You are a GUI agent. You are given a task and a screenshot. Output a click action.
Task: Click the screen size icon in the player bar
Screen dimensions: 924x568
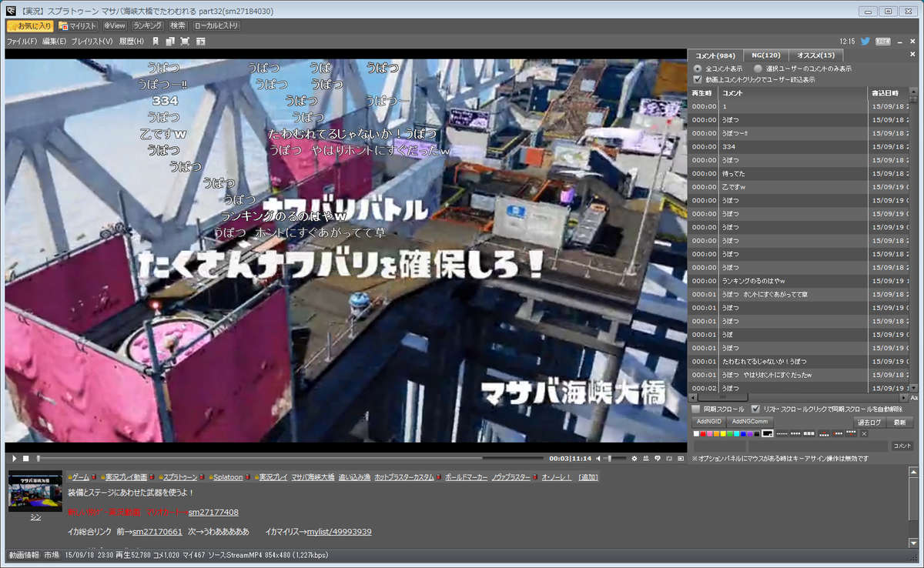pyautogui.click(x=669, y=459)
